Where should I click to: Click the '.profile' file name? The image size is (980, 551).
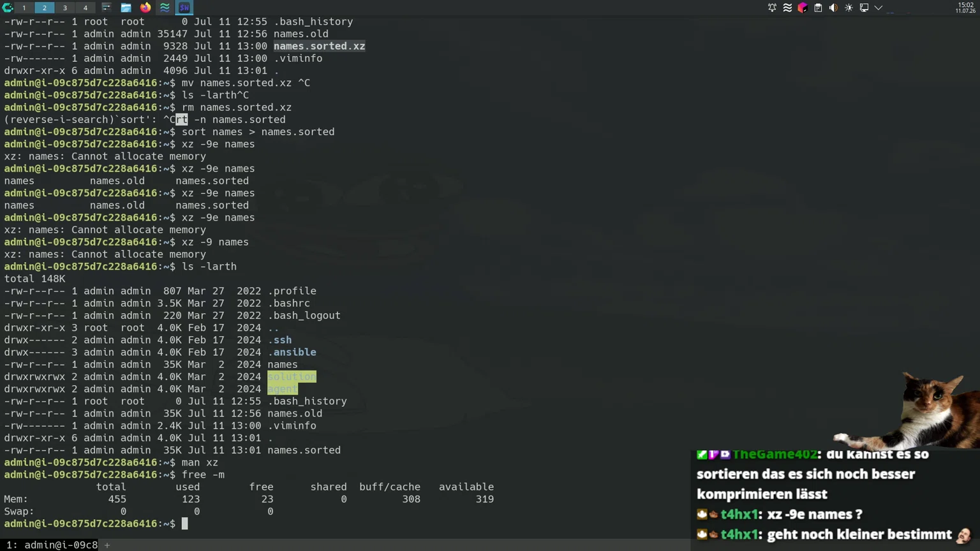[292, 291]
